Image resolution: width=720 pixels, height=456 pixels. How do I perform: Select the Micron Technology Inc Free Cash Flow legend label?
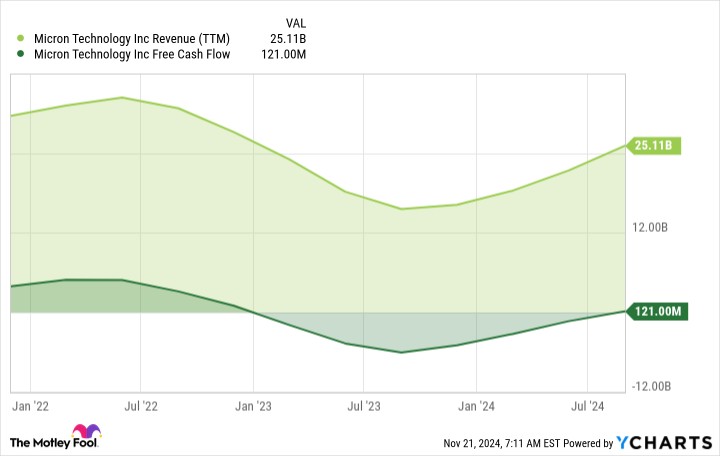132,54
